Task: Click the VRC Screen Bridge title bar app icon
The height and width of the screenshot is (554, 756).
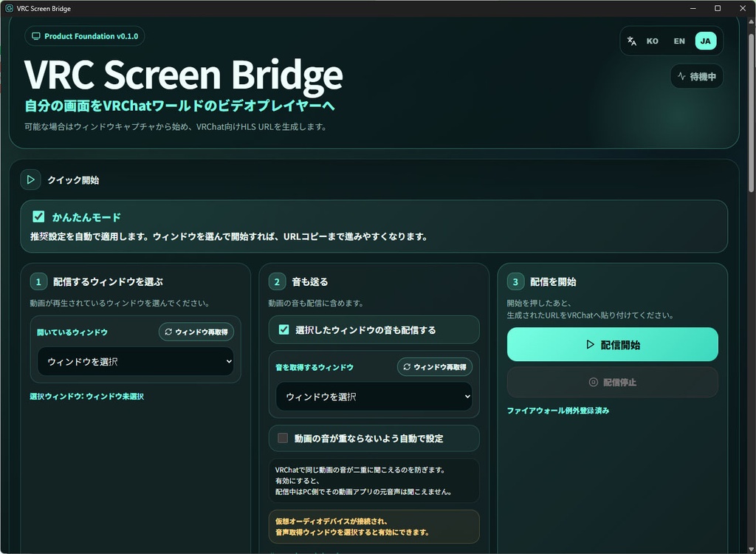Action: click(9, 8)
